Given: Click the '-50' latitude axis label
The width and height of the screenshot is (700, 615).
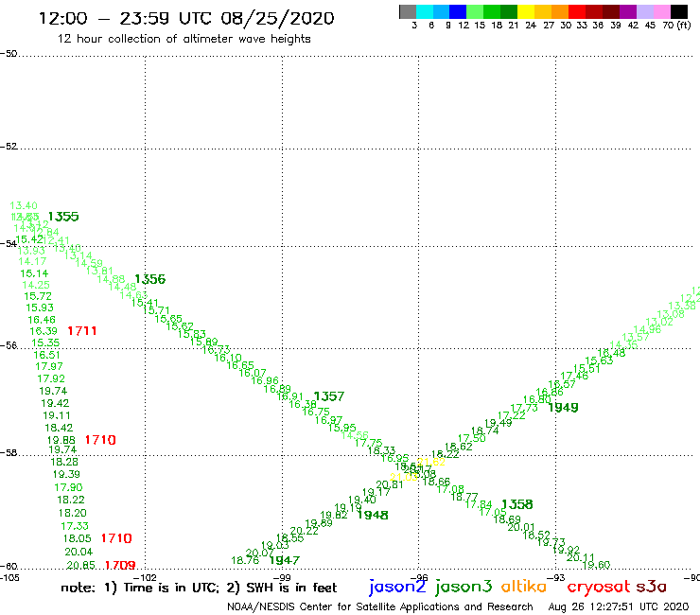Looking at the screenshot, I should pos(9,54).
